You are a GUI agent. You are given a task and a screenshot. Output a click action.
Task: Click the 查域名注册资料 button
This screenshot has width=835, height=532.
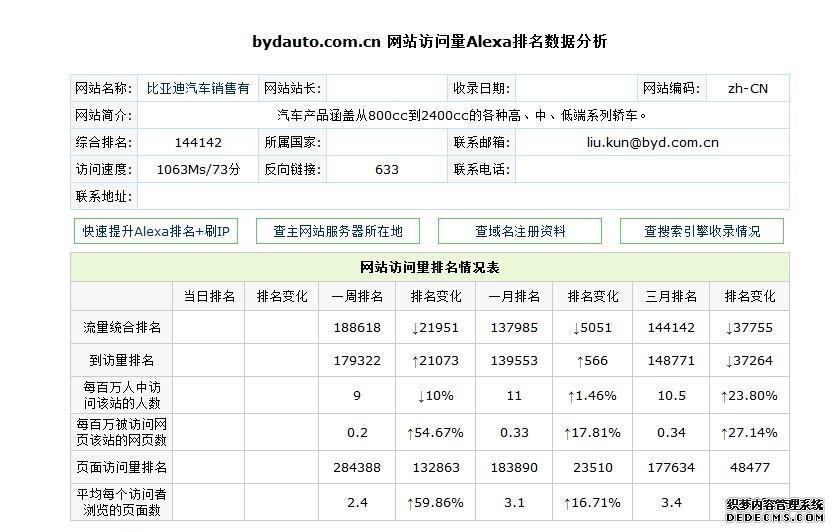(x=520, y=231)
